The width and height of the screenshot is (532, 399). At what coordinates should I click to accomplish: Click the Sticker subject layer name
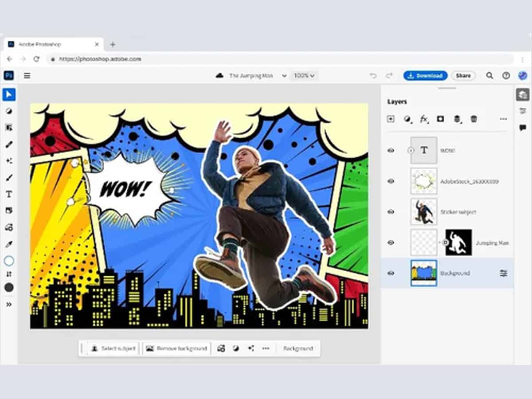pos(458,212)
